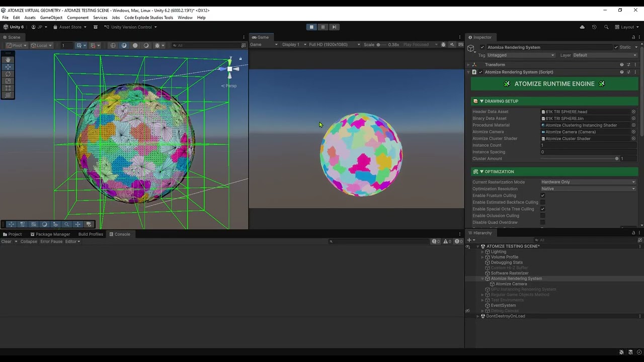
Task: Click the search magnifier in top toolbar
Action: [606, 27]
